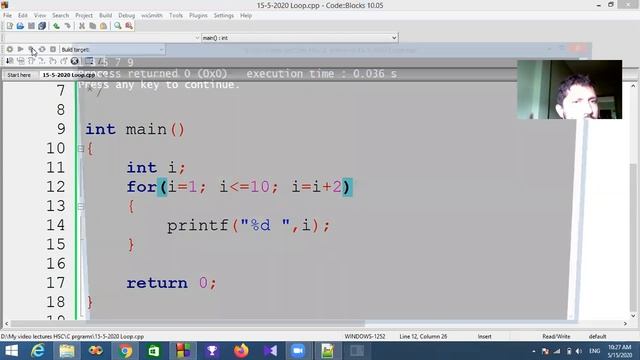This screenshot has width=640, height=360.
Task: Click the Rebuild icon
Action: pos(42,49)
